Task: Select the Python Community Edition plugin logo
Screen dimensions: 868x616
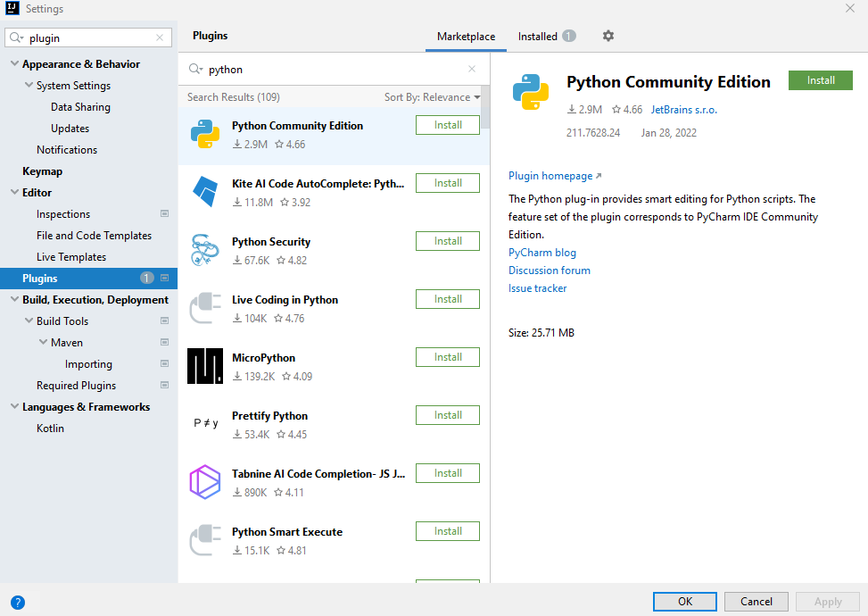Action: [x=204, y=134]
